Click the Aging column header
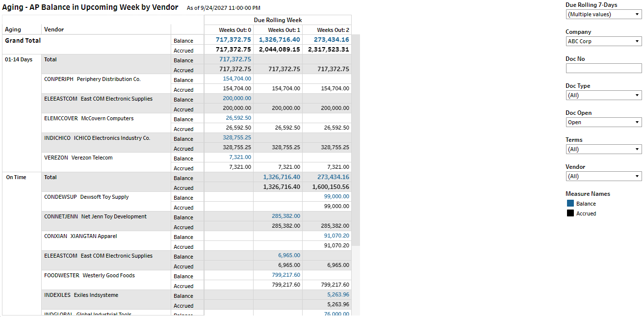This screenshot has width=644, height=317. [x=13, y=29]
